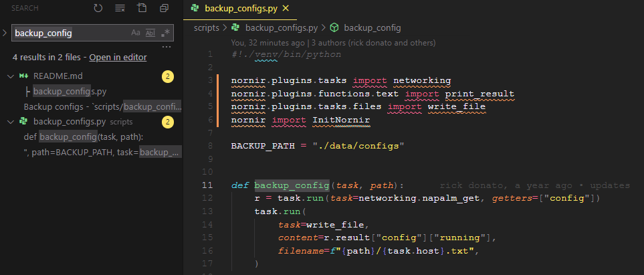This screenshot has height=275, width=644.
Task: Click print_result on line 4
Action: pos(479,94)
